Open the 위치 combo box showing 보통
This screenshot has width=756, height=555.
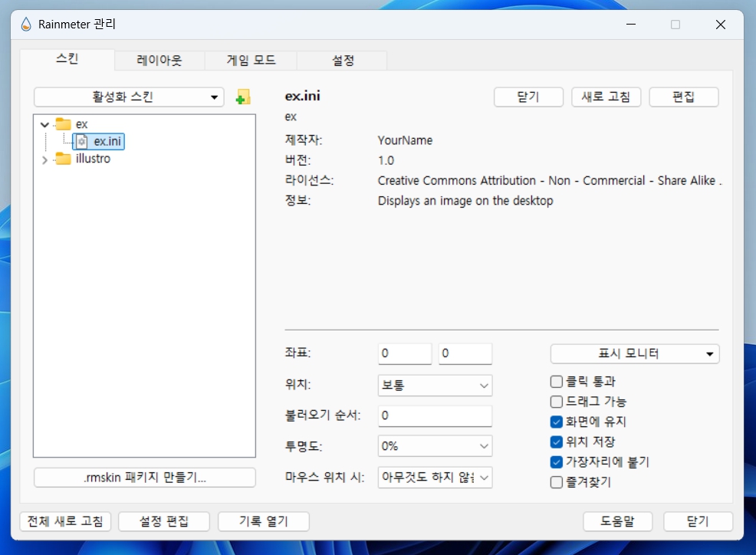[435, 386]
